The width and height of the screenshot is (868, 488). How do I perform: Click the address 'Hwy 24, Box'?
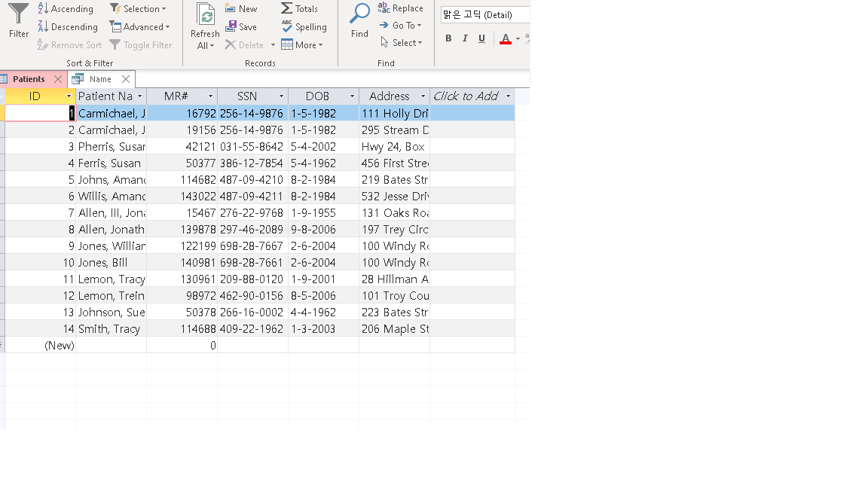(395, 147)
